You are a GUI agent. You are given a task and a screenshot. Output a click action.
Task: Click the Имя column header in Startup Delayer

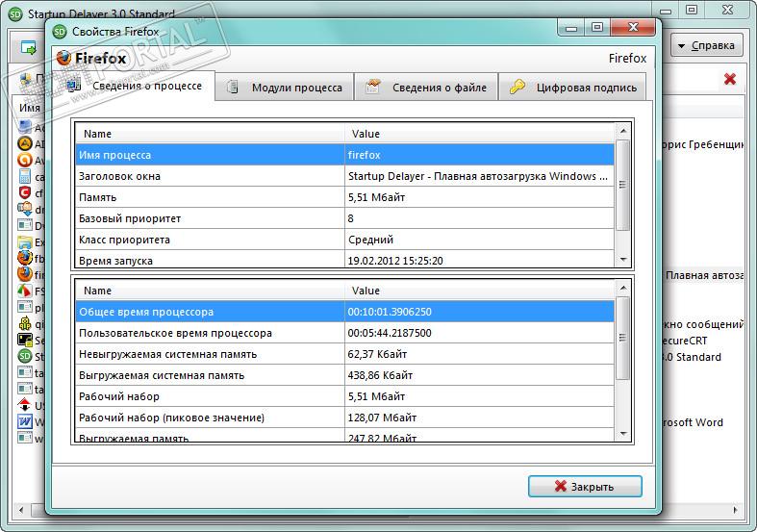30,108
